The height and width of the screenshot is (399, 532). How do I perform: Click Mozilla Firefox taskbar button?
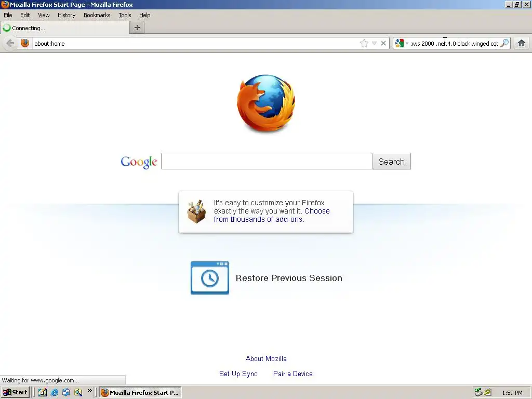click(x=140, y=393)
